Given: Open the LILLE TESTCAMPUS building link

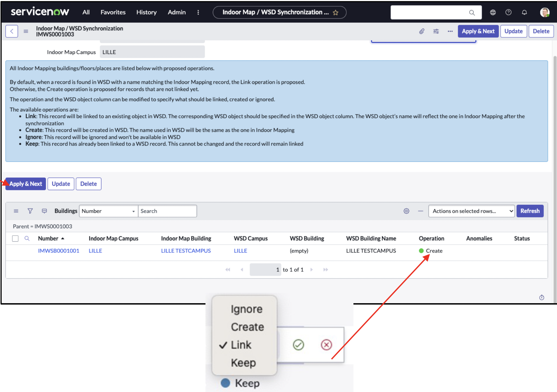Looking at the screenshot, I should (186, 251).
